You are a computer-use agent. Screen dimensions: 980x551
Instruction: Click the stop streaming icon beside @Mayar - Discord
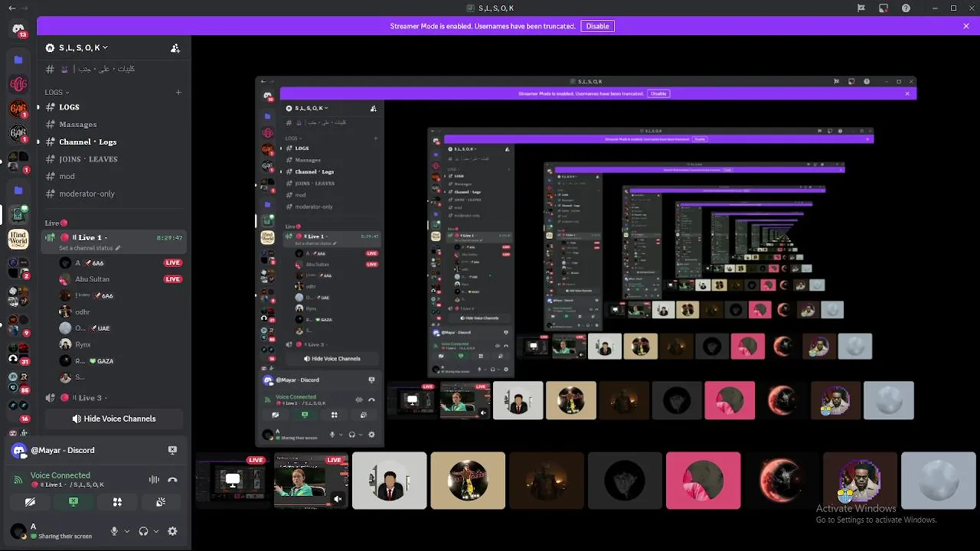point(172,450)
